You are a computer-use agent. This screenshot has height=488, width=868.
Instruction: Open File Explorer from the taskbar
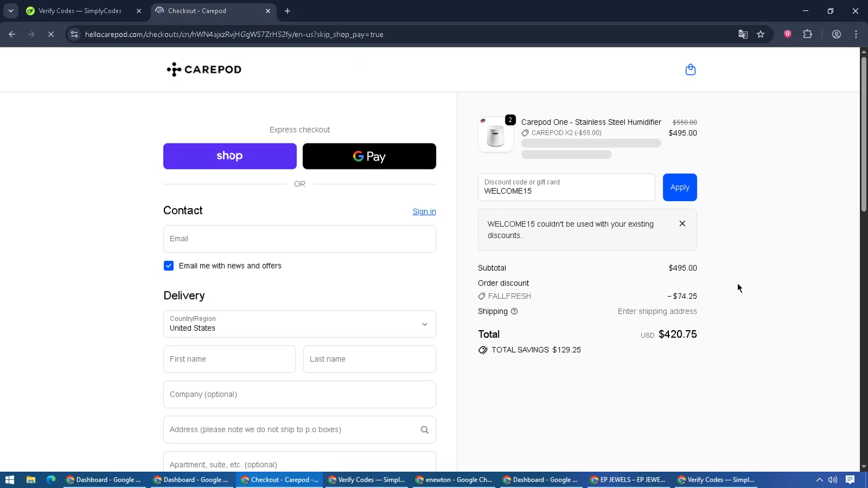coord(31,480)
